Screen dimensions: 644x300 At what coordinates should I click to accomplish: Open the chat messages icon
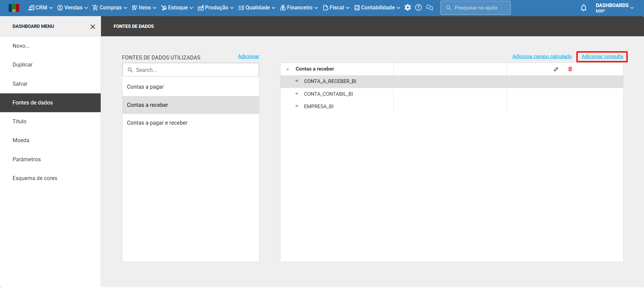tap(430, 8)
